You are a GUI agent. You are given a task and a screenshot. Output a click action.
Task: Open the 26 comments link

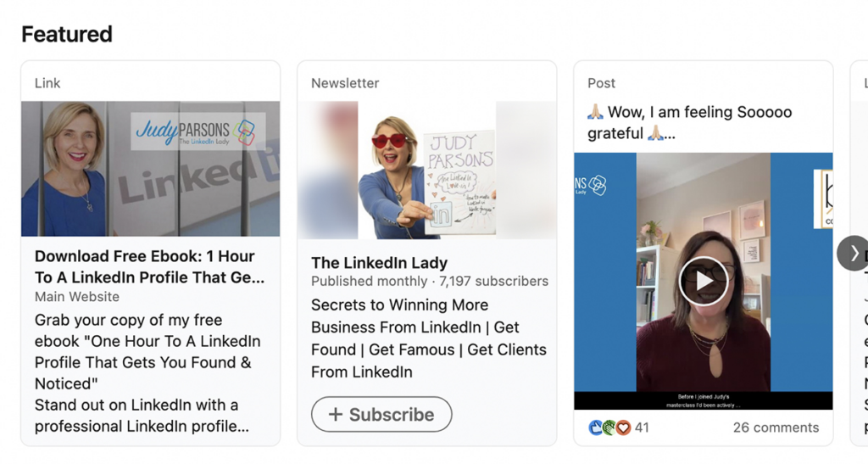tap(776, 428)
